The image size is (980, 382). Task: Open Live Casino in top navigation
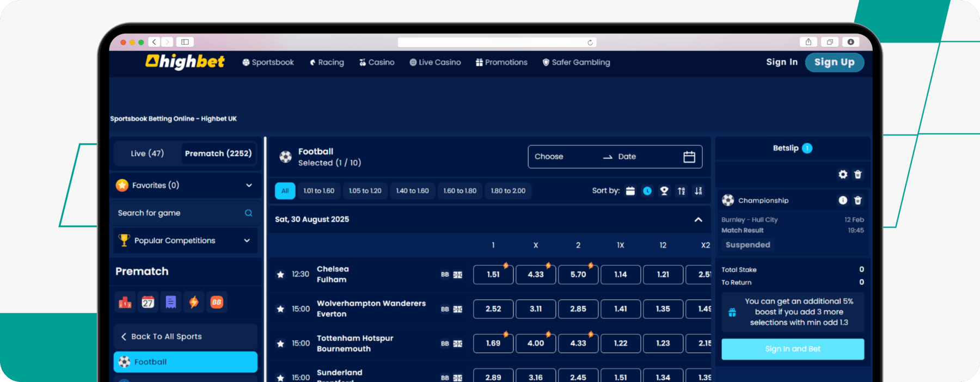pos(435,63)
